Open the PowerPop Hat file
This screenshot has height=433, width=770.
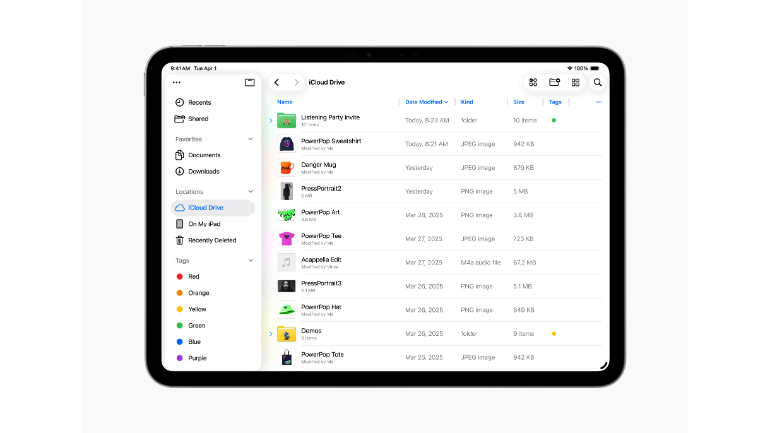[321, 307]
